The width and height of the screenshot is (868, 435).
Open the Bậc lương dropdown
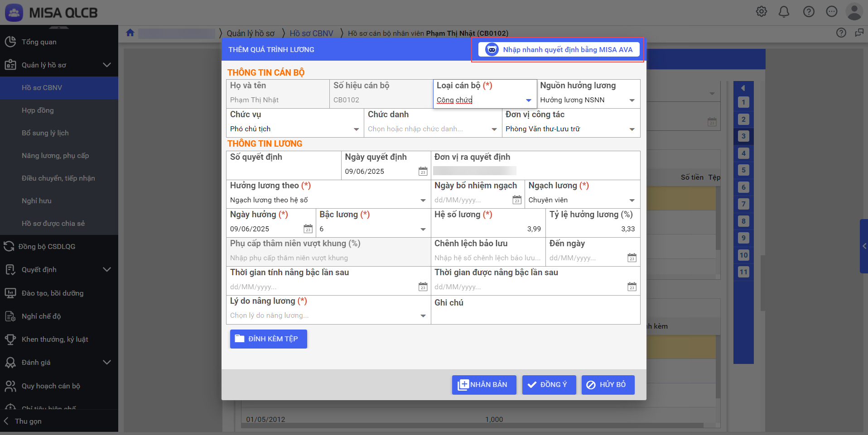coord(423,229)
